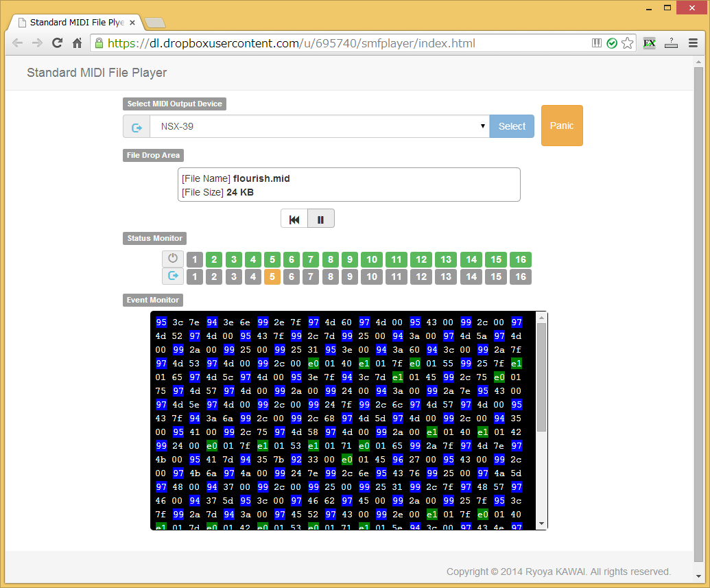710x588 pixels.
Task: Click the green checkmark extension icon
Action: point(612,43)
